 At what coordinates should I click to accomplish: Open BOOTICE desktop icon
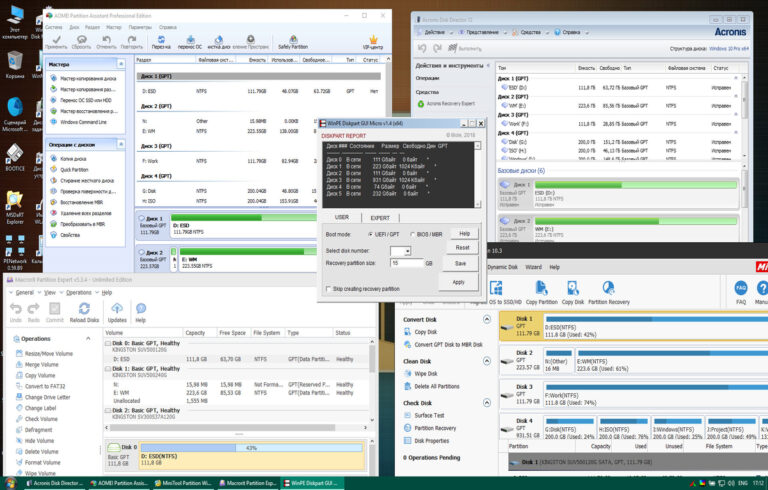pos(14,158)
